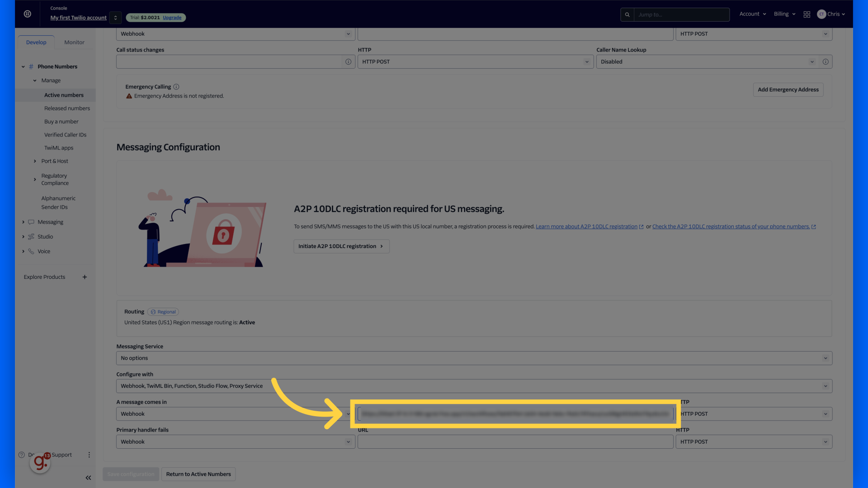Focus the Jump to search field
The width and height of the screenshot is (868, 488).
click(x=681, y=14)
